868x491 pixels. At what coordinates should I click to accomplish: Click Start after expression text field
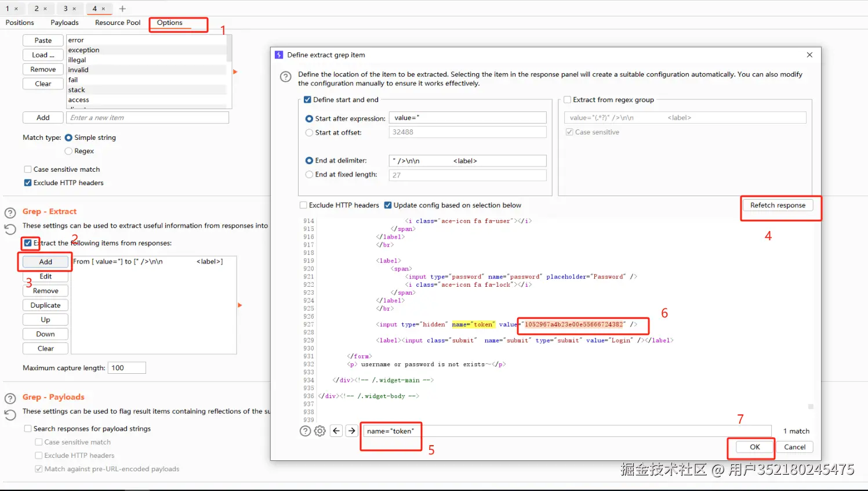coord(467,118)
